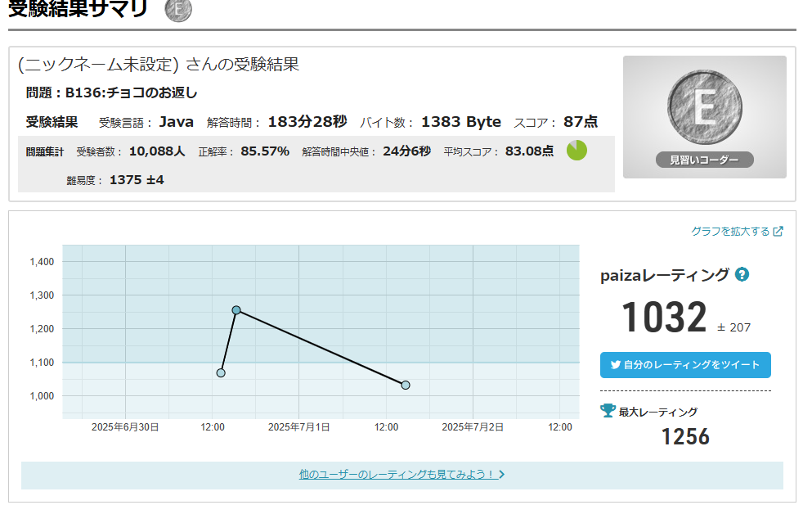Click the green pie chart icon
The image size is (812, 505).
click(576, 151)
